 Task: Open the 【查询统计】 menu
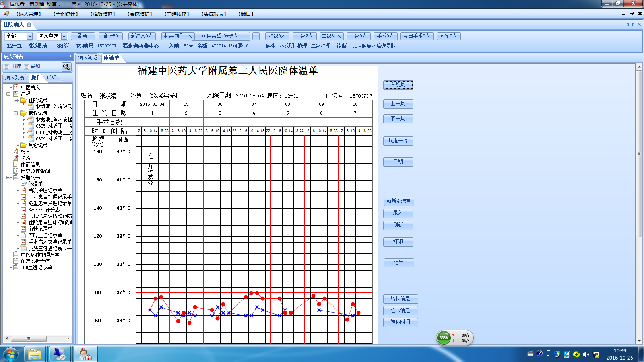coord(66,14)
